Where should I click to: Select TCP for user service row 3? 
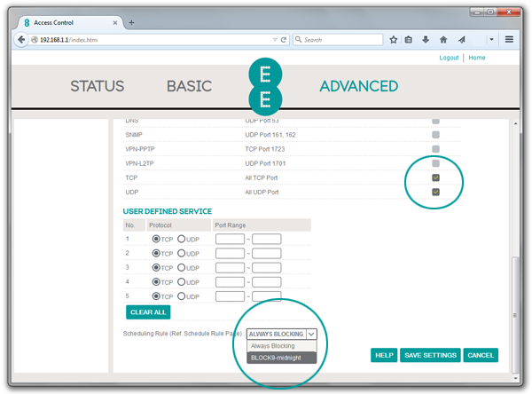coord(156,268)
